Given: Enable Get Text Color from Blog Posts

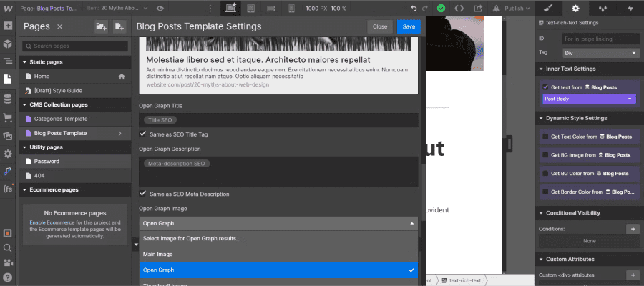Looking at the screenshot, I should click(x=545, y=137).
